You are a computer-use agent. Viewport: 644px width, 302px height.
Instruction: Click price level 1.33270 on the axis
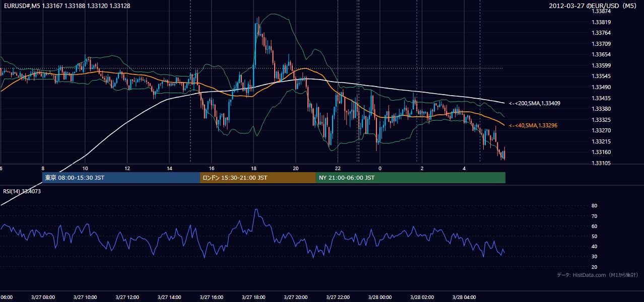click(601, 130)
